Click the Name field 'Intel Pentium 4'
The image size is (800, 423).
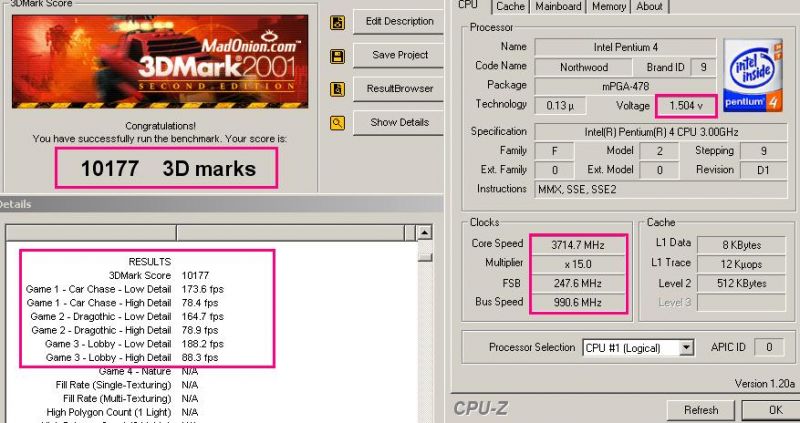click(626, 47)
